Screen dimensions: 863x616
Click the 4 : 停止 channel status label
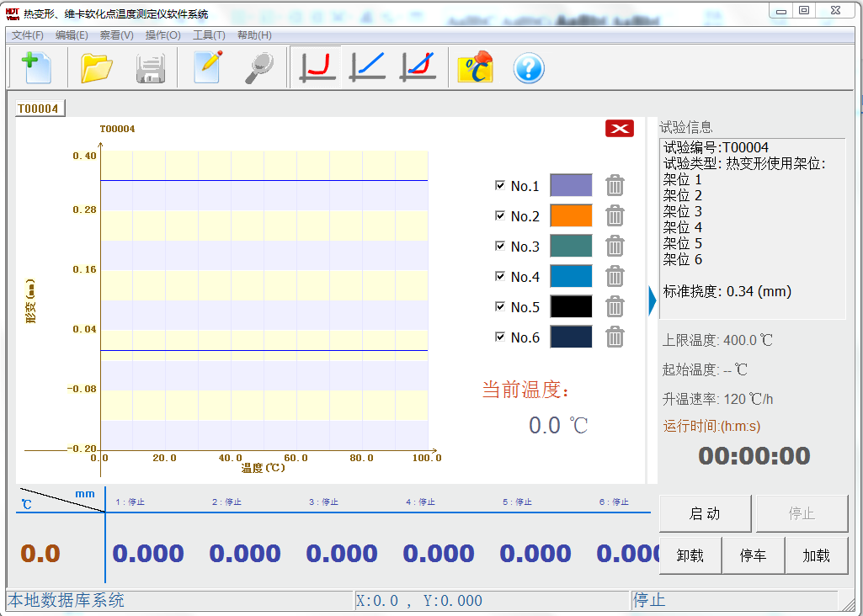(x=420, y=502)
